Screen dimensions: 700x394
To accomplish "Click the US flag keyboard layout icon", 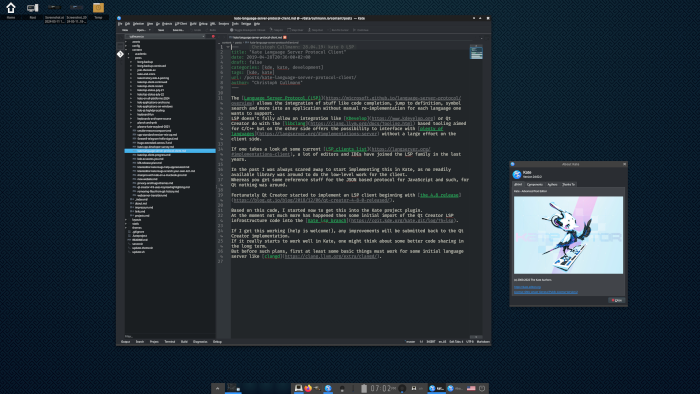I will coord(471,388).
